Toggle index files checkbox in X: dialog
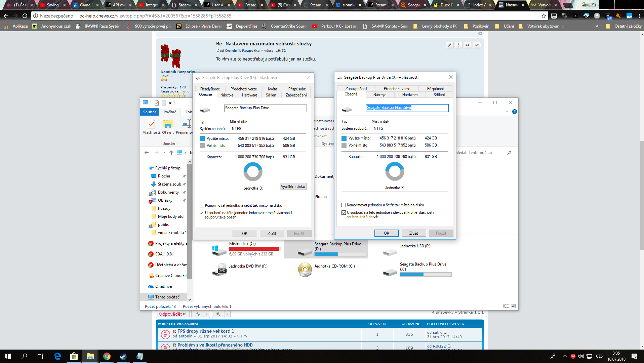This screenshot has width=644, height=363. 344,212
